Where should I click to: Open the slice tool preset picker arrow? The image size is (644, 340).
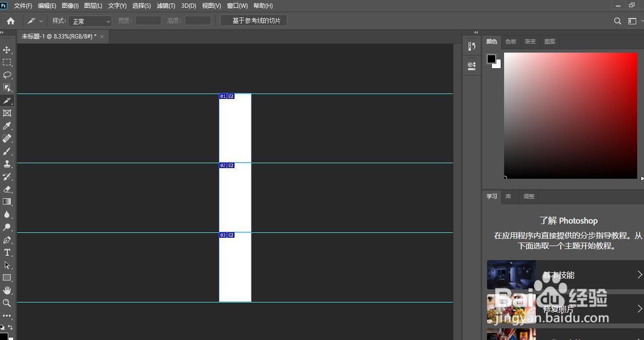(x=41, y=21)
